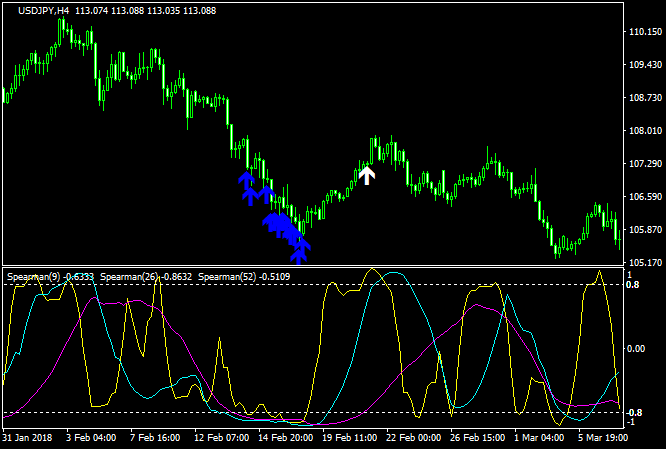This screenshot has height=449, width=666.
Task: Select the white up-arrow signal on the price chart
Action: [x=367, y=175]
